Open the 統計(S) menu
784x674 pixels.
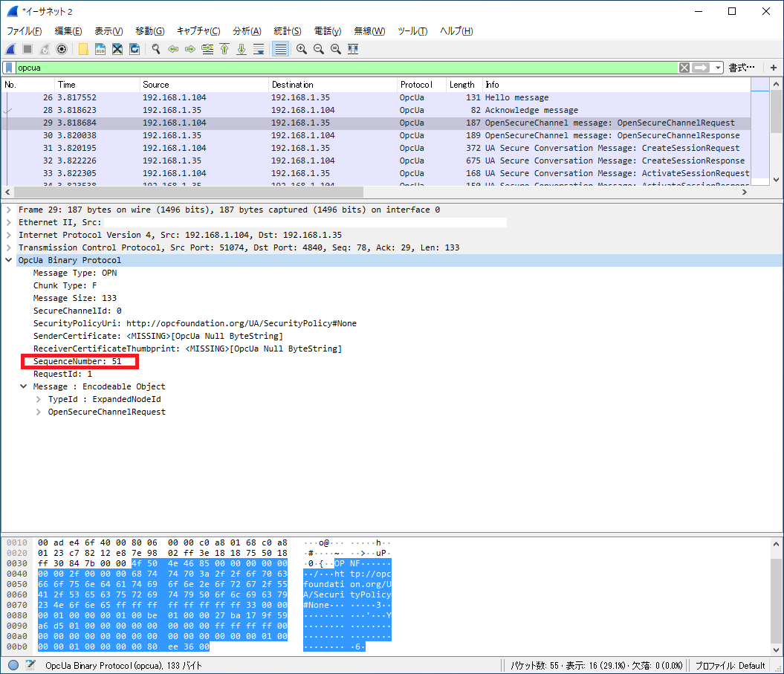tap(288, 31)
